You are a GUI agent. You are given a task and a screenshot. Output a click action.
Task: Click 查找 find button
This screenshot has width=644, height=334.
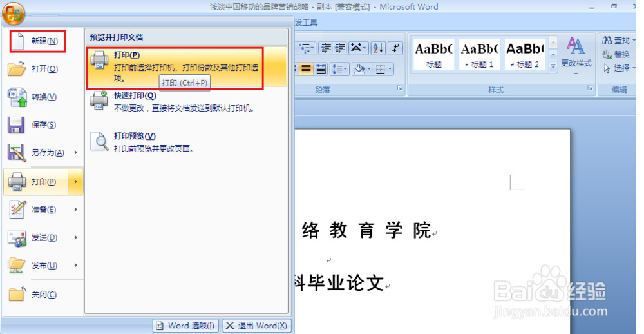click(618, 41)
